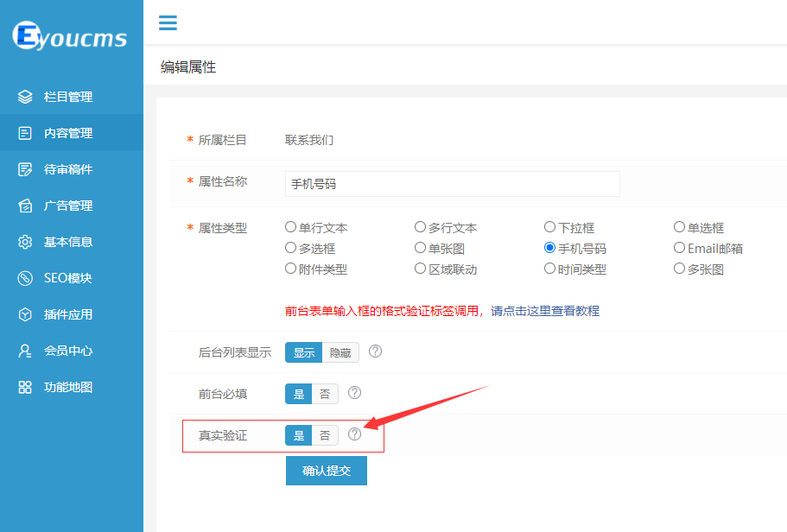
Task: Set 后台列表显示 to 隐藏
Action: 340,351
